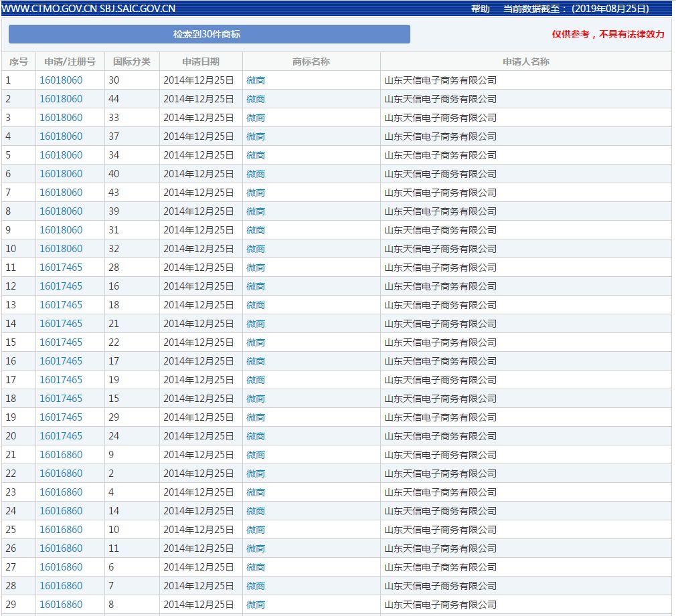Viewport: 676px width, 616px height.
Task: Open the 微商 trademark link in row 1
Action: (256, 80)
